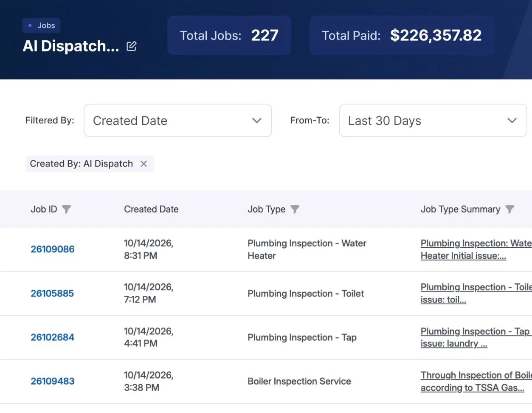Click the AI Dispatch... page title
The image size is (532, 413).
click(71, 46)
